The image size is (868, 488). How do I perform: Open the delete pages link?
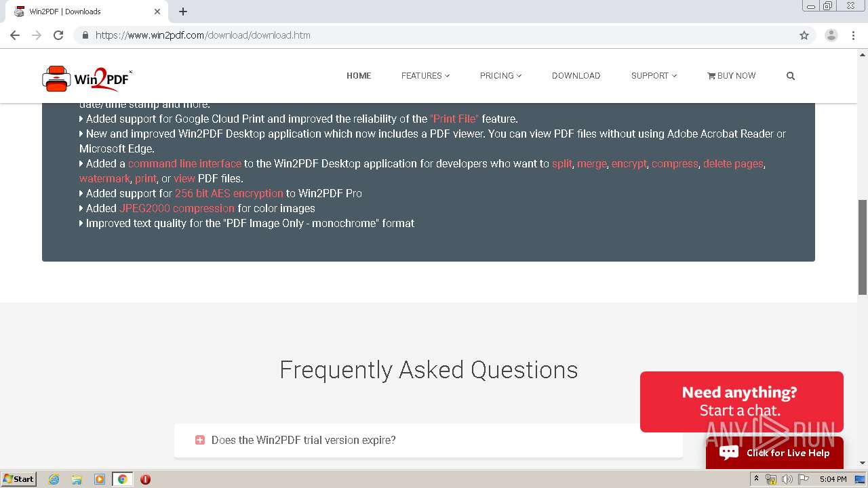(733, 163)
